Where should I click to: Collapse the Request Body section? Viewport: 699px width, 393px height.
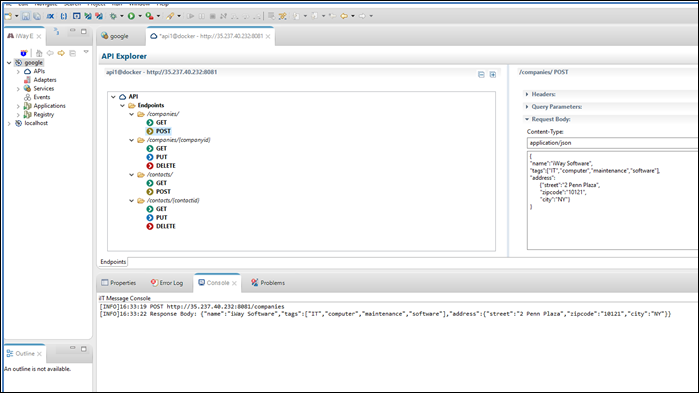coord(527,119)
